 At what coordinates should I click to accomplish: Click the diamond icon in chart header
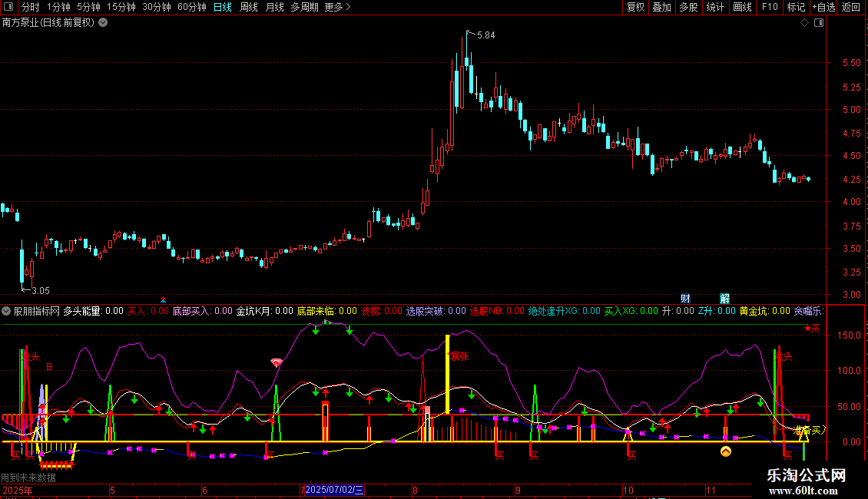pos(804,23)
